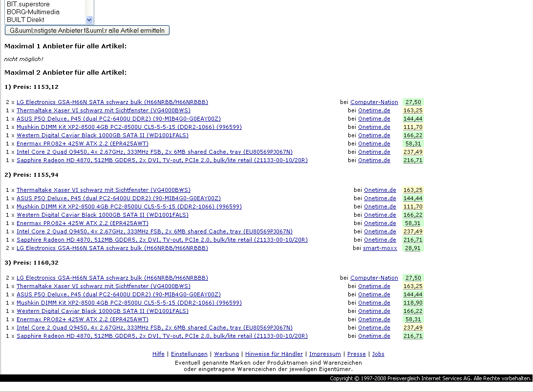
Task: Click price 144,44 in offer 1155,94
Action: point(413,198)
